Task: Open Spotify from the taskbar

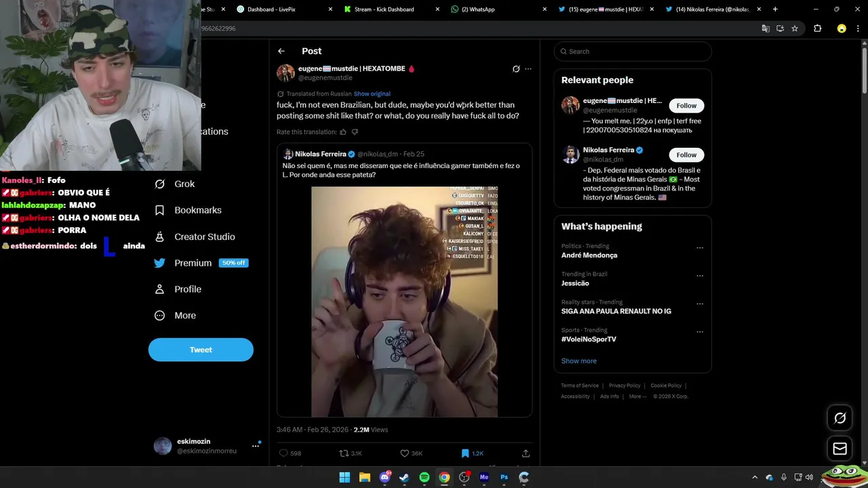Action: [424, 477]
